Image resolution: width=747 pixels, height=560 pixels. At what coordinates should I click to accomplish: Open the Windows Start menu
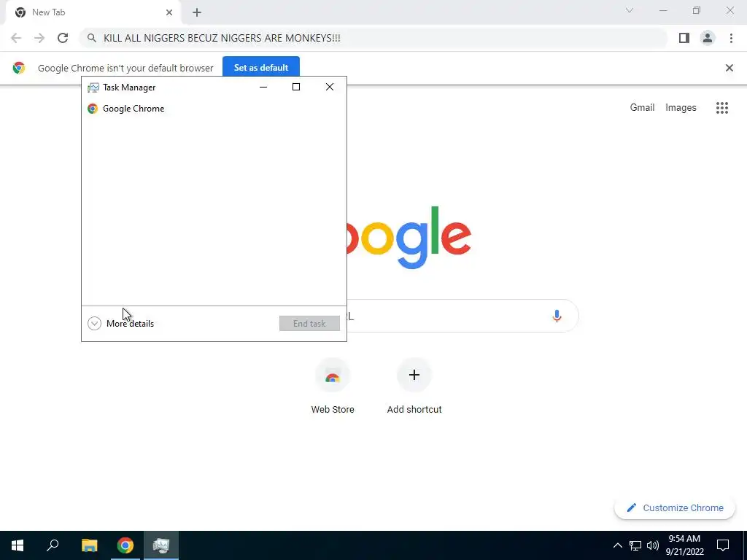pyautogui.click(x=18, y=545)
